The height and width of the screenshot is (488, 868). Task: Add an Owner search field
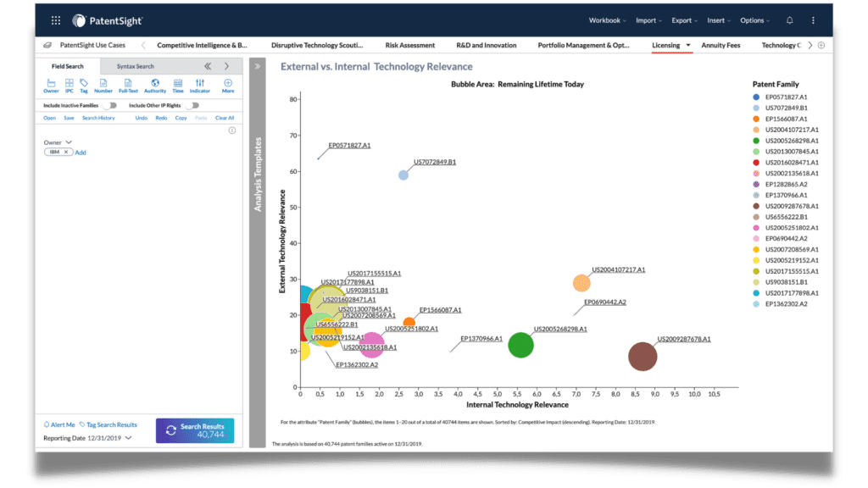(x=51, y=86)
